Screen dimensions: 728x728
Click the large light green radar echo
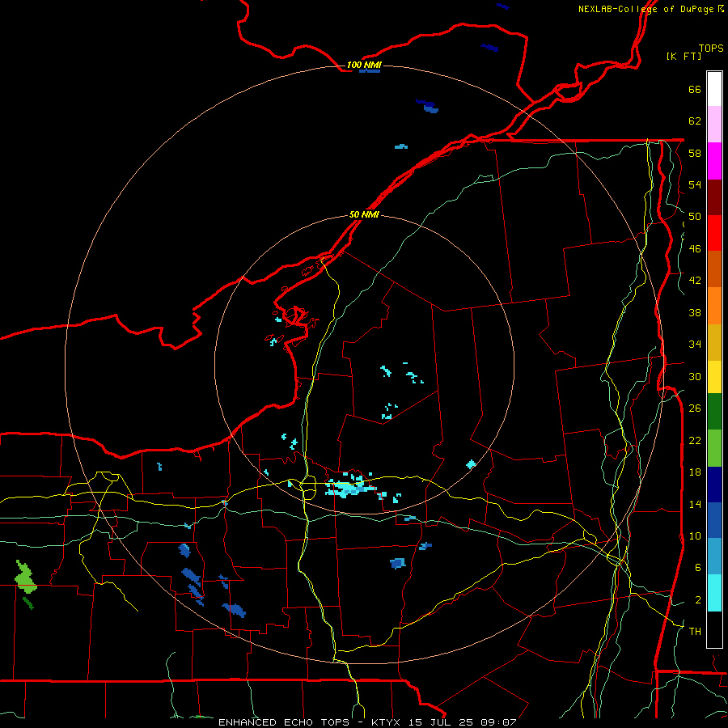click(25, 578)
